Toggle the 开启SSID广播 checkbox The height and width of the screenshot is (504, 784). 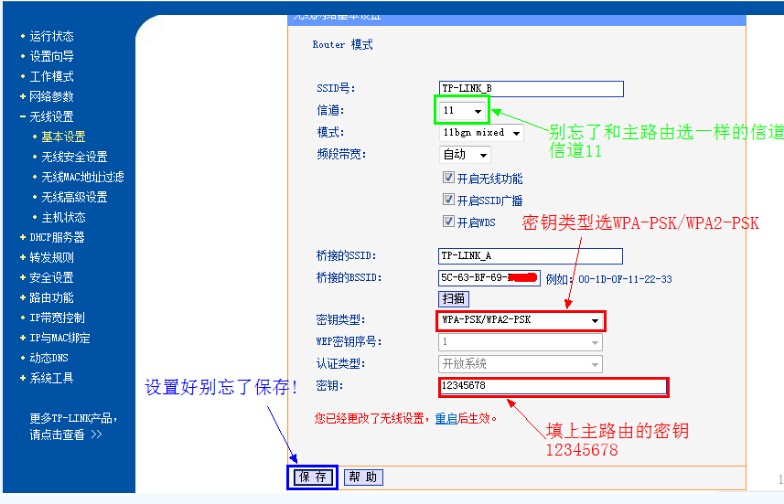tap(448, 199)
